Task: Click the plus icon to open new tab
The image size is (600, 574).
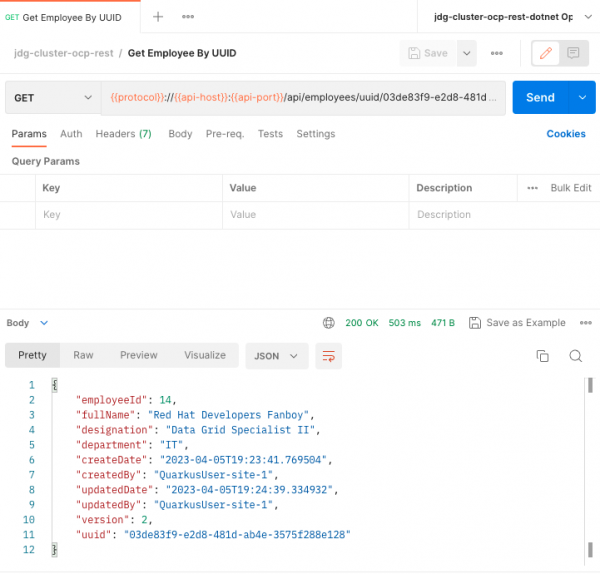Action: click(158, 17)
